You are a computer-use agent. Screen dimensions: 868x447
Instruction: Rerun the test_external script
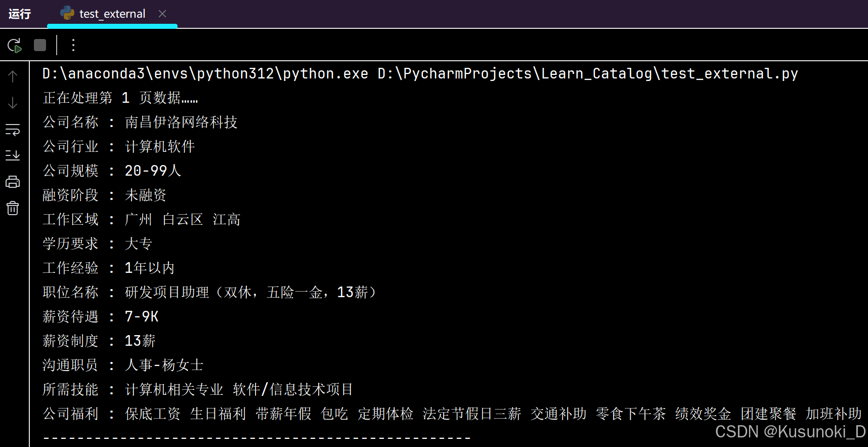(14, 45)
